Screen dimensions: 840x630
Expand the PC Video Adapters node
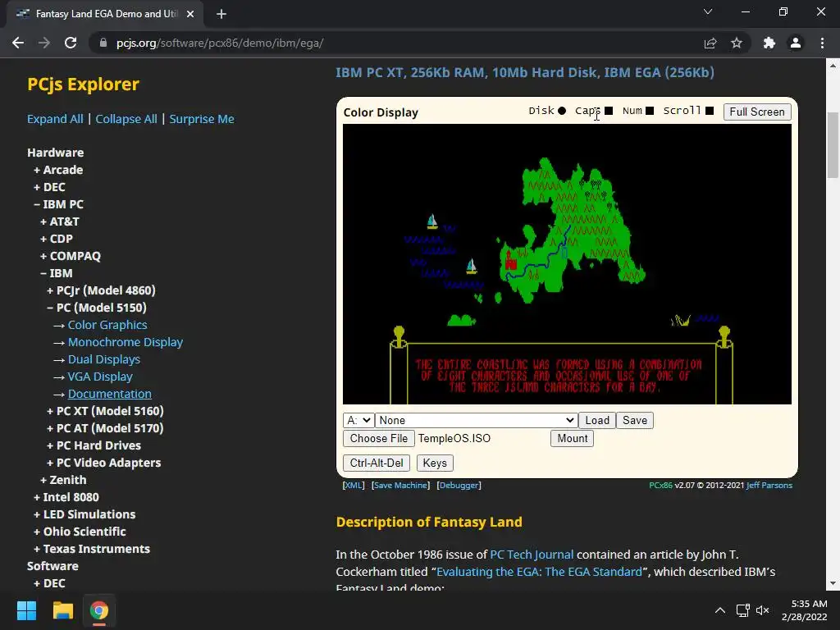[x=104, y=463]
